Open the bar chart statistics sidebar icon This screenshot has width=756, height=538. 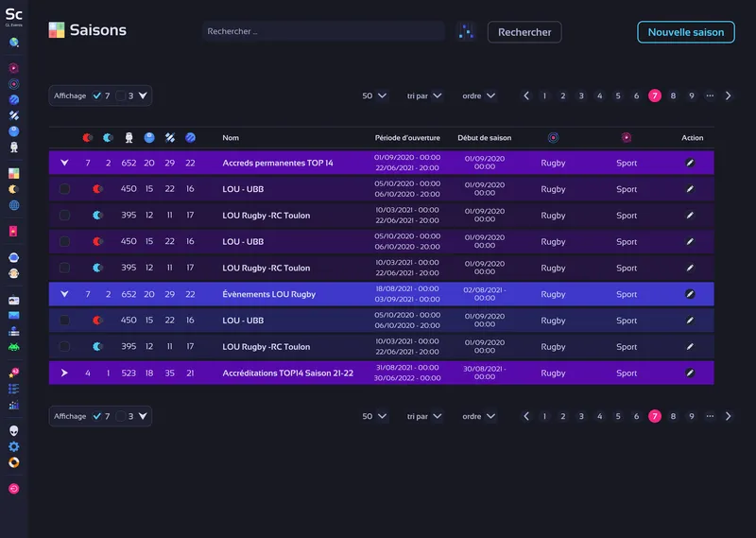tap(14, 405)
